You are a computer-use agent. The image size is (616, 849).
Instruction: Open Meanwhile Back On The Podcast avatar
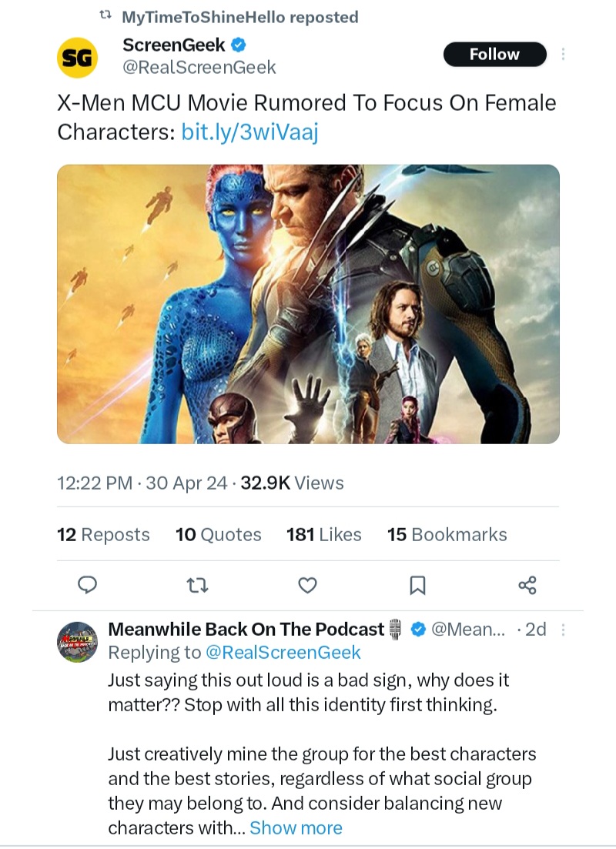(78, 641)
